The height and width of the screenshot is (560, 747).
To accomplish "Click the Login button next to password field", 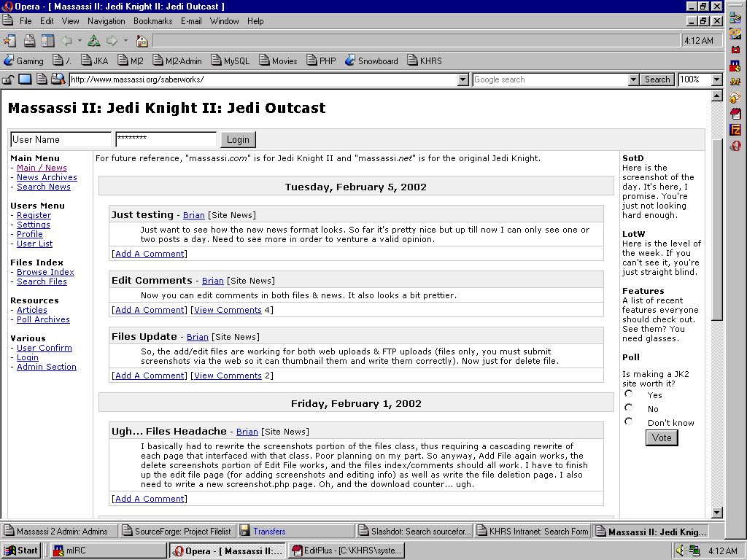I will pyautogui.click(x=238, y=139).
